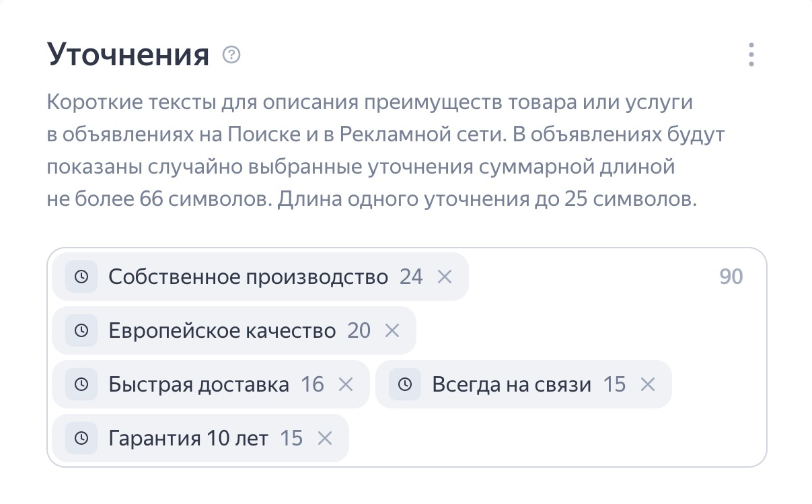Click clock icon on Гарантия 10 лет chip
812x504 pixels.
pos(81,438)
